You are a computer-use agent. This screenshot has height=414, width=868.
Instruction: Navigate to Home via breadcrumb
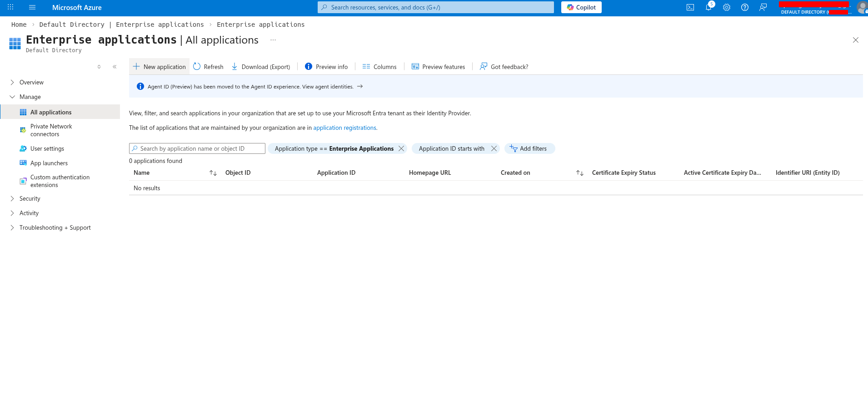point(19,24)
